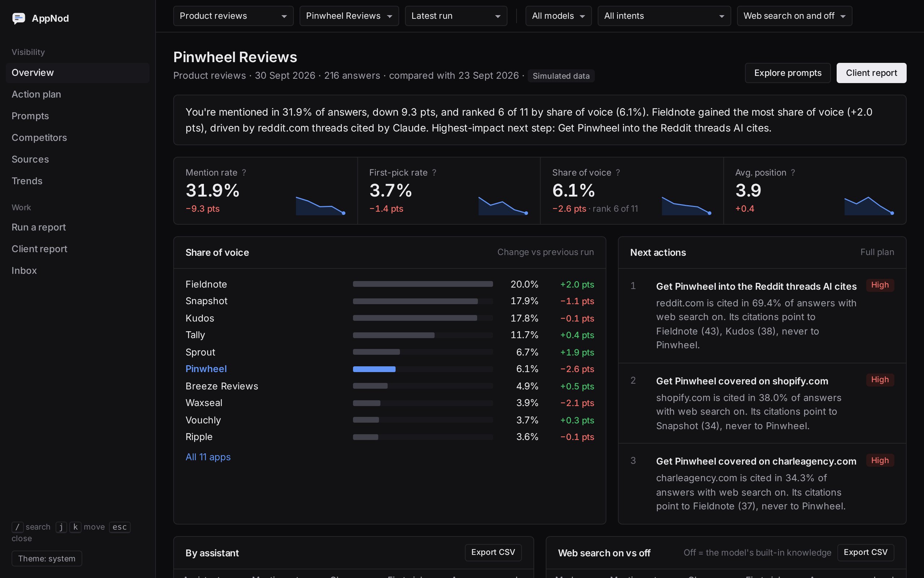Click the Avg. position sparkline chart
924x578 pixels.
coord(869,206)
